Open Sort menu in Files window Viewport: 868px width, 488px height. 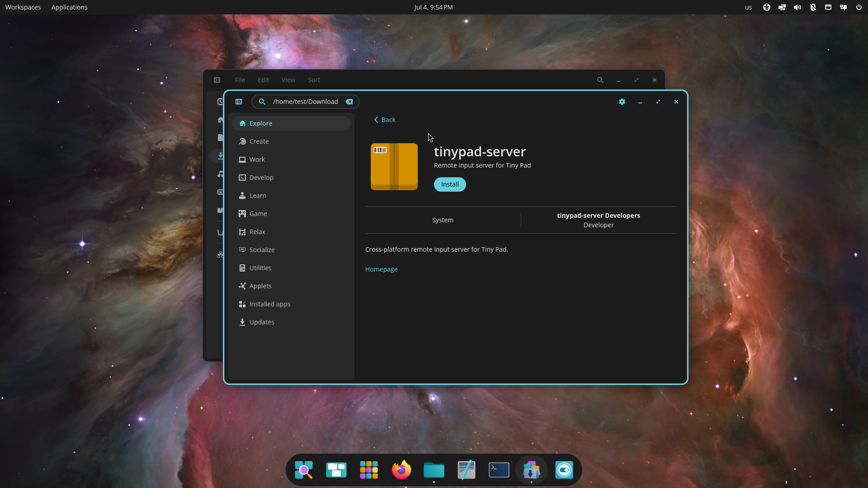coord(314,80)
